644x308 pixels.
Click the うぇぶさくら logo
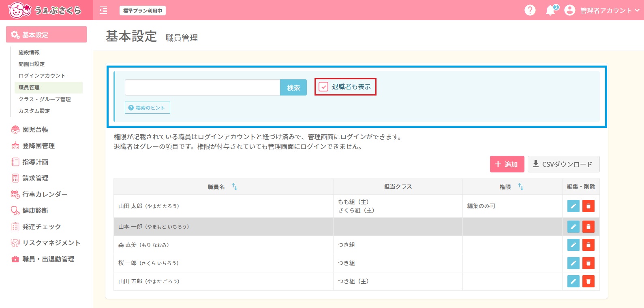[45, 10]
